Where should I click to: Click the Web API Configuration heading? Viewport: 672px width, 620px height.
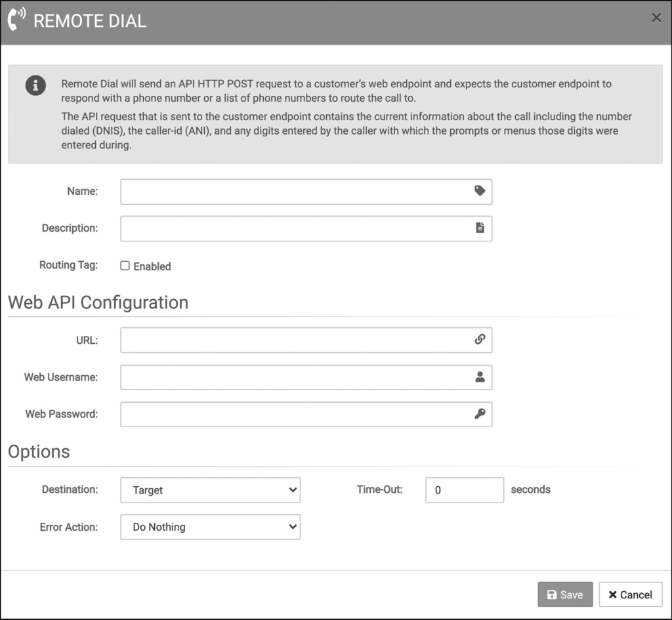pyautogui.click(x=97, y=302)
